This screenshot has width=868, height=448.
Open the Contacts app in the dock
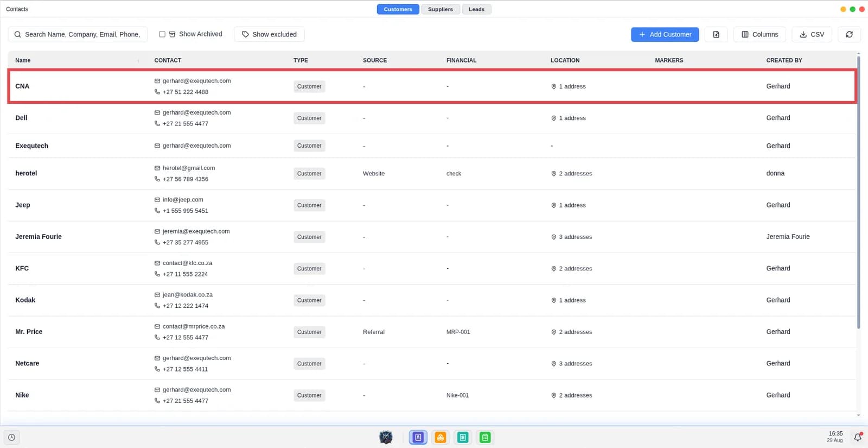point(418,437)
